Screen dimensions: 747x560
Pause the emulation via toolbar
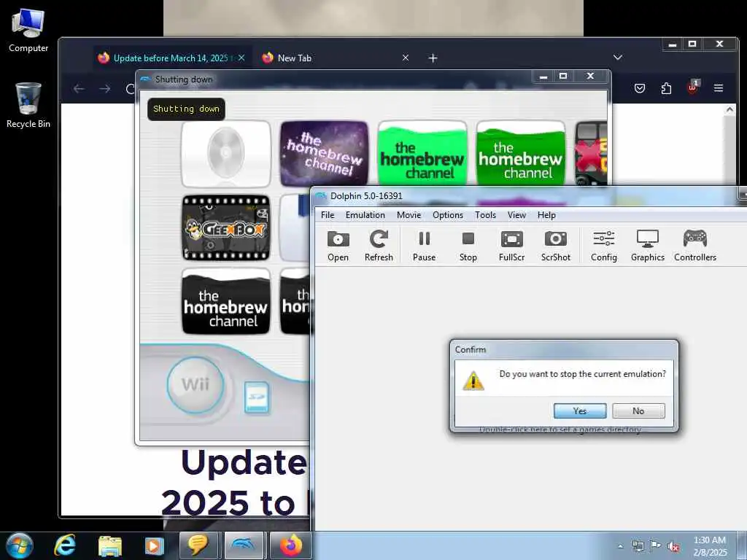click(x=424, y=246)
